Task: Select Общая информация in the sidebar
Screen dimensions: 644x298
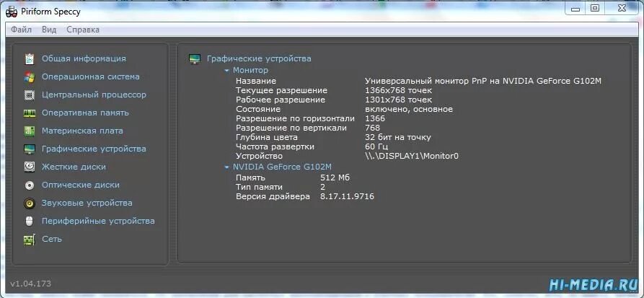Action: [x=84, y=58]
